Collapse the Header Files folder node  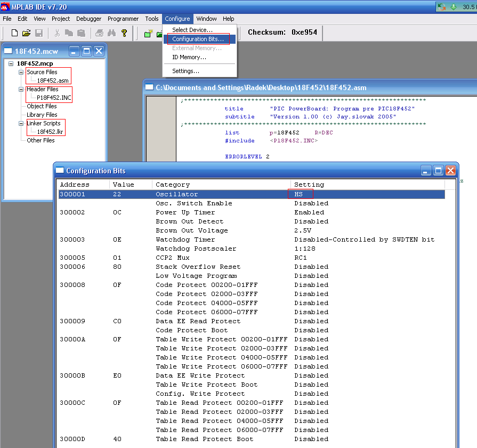21,89
